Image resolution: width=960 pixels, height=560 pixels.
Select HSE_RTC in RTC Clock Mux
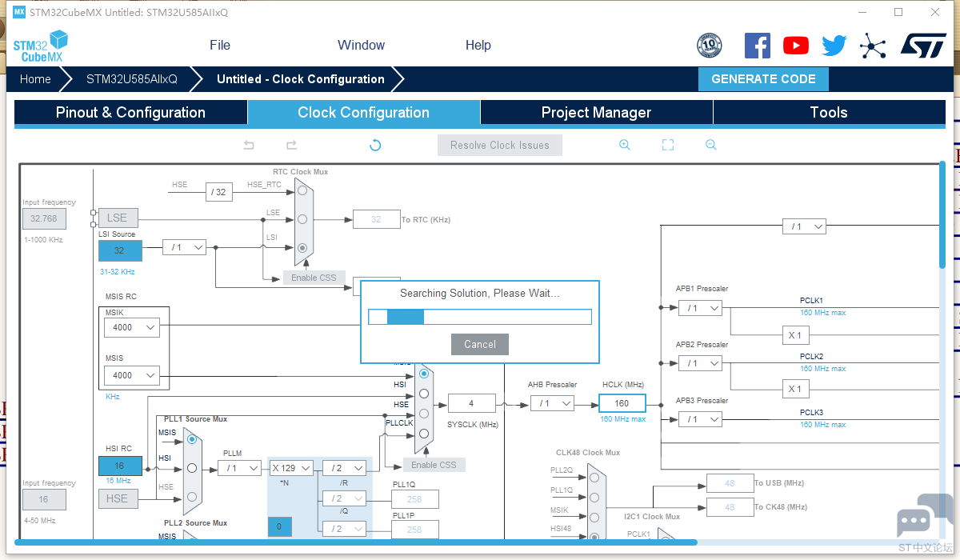pos(302,190)
